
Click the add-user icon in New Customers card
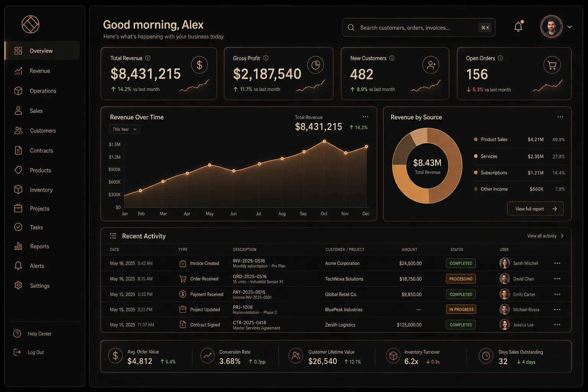(x=431, y=65)
